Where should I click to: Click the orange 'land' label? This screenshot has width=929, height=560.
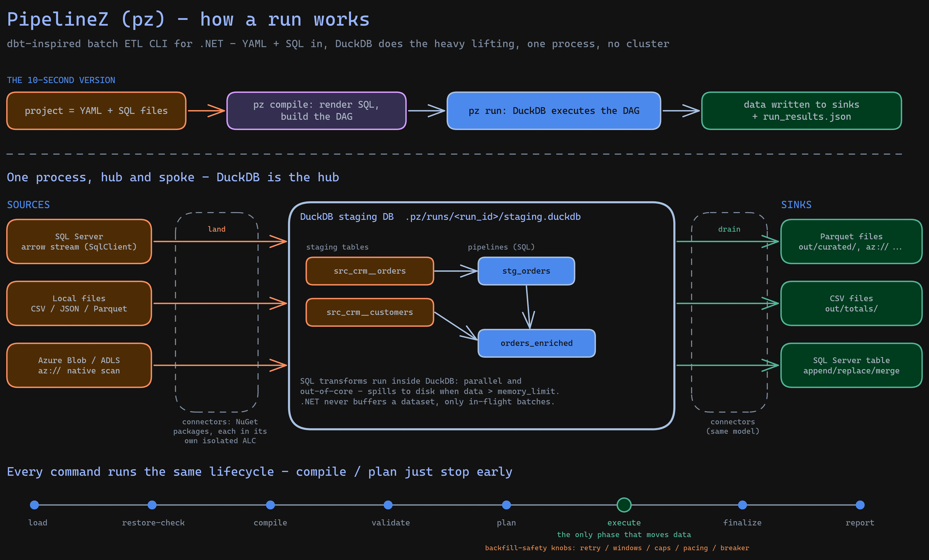[217, 229]
